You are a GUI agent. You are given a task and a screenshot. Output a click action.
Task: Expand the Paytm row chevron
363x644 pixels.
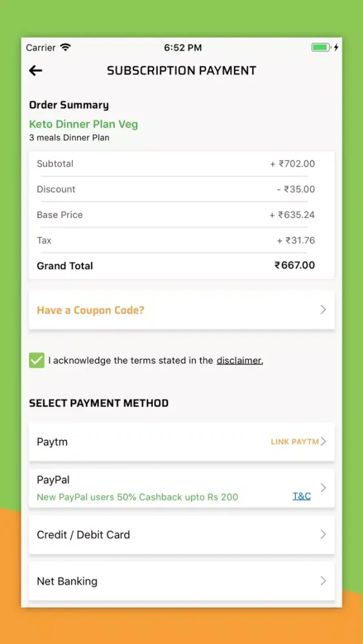pyautogui.click(x=324, y=442)
